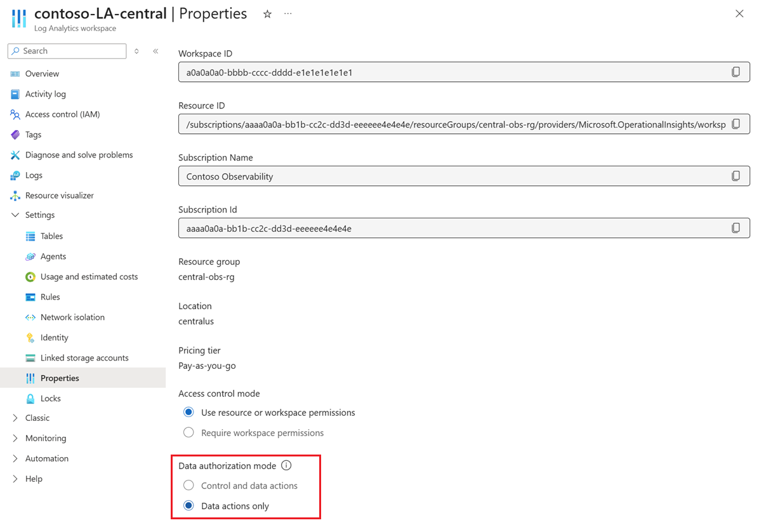Select Require workspace permissions option

[188, 433]
